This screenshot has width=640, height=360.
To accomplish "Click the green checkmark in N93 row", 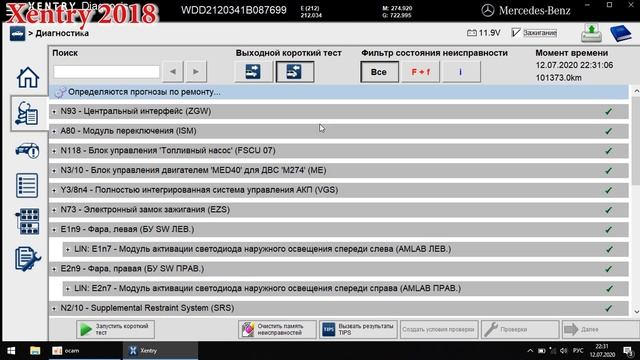I will [608, 111].
